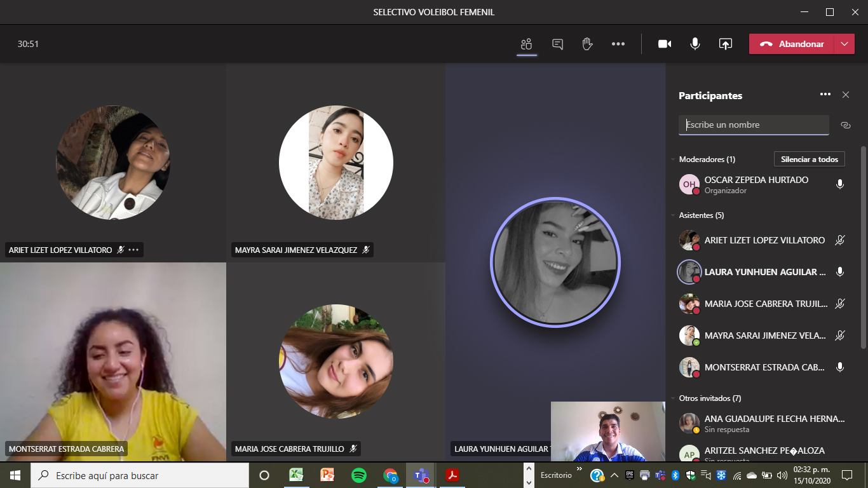
Task: Raise your hand in the meeting
Action: coord(587,44)
